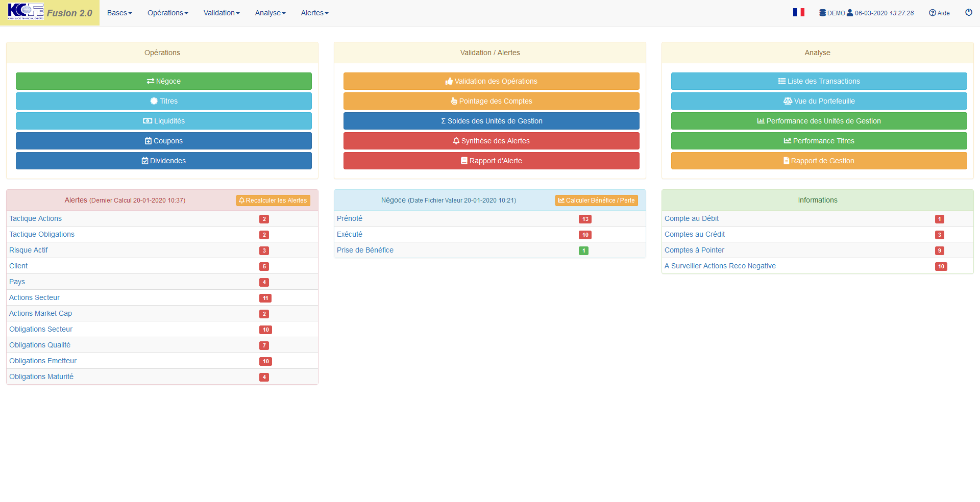980x502 pixels.
Task: Click the French flag language icon
Action: (x=798, y=13)
